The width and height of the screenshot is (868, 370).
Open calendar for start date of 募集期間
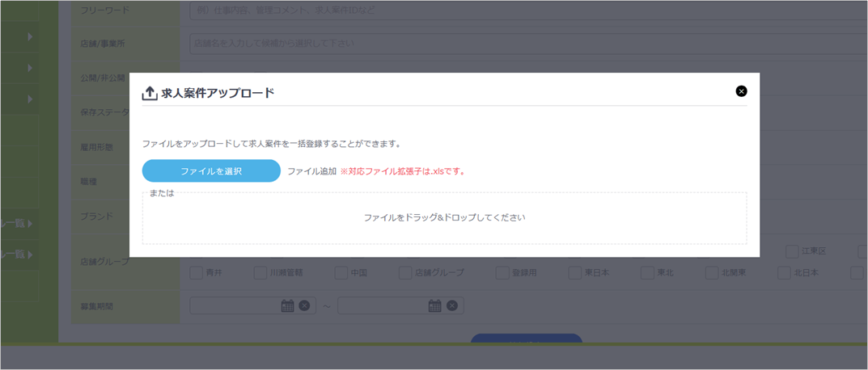(x=287, y=305)
